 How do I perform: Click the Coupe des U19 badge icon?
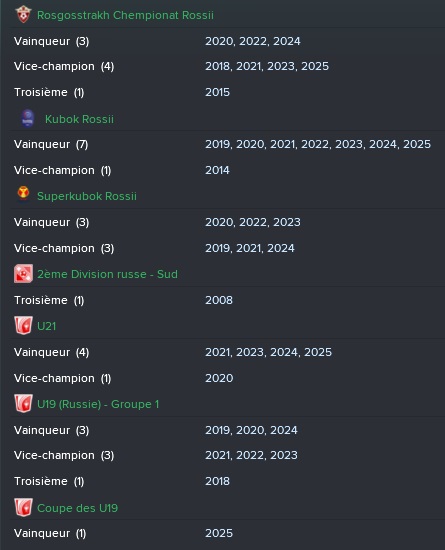click(23, 507)
